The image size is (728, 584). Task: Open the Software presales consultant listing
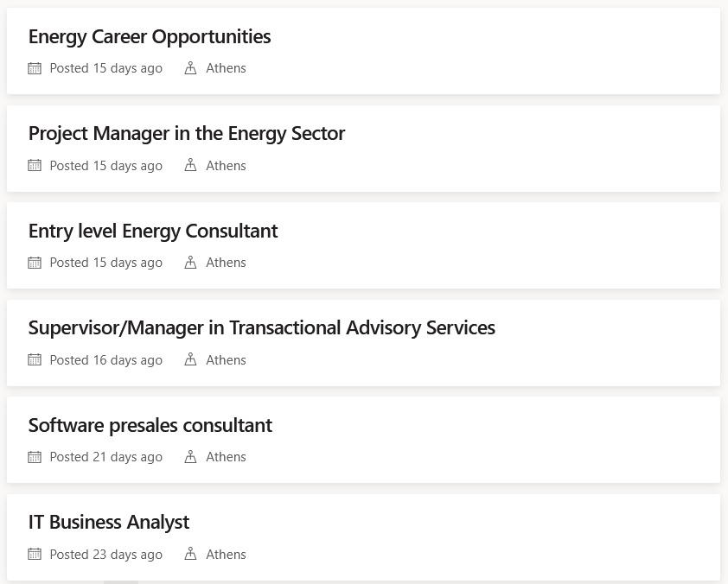150,426
